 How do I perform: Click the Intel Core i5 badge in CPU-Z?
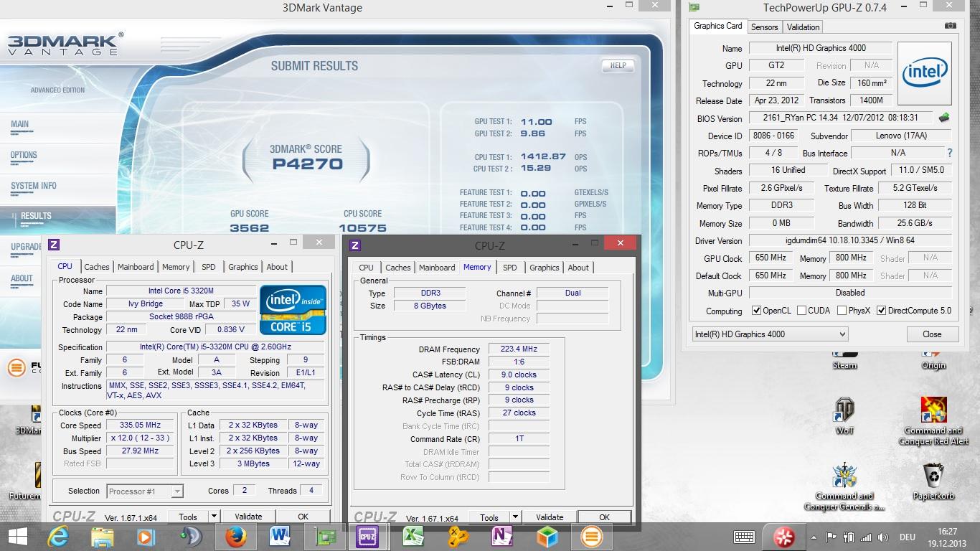tap(293, 310)
